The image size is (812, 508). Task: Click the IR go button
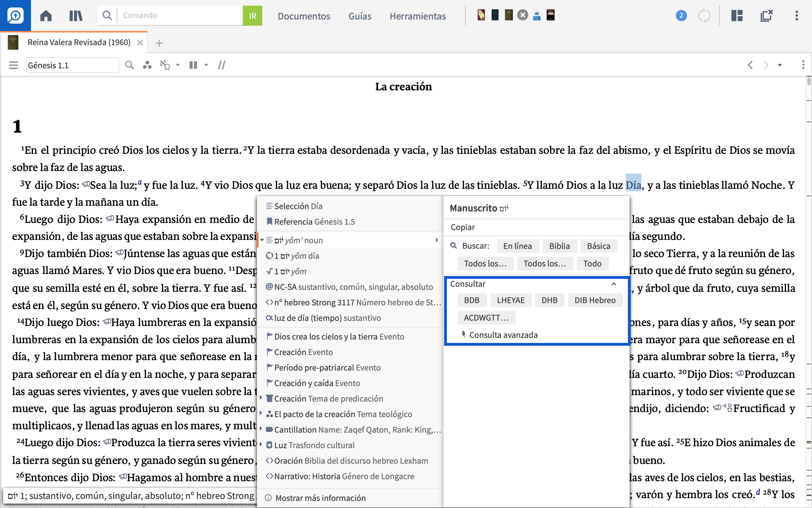point(252,16)
